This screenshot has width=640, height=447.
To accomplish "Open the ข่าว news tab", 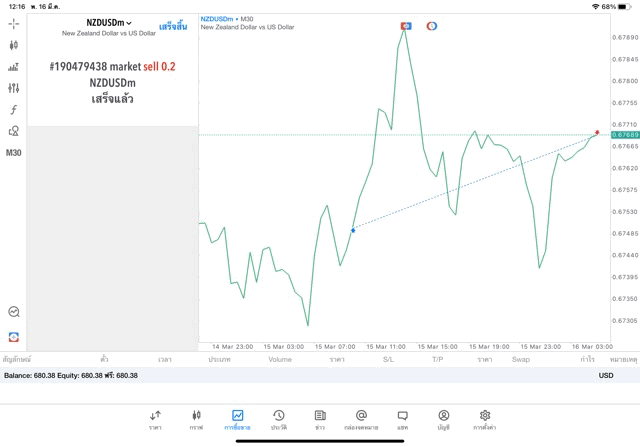I will tap(320, 420).
